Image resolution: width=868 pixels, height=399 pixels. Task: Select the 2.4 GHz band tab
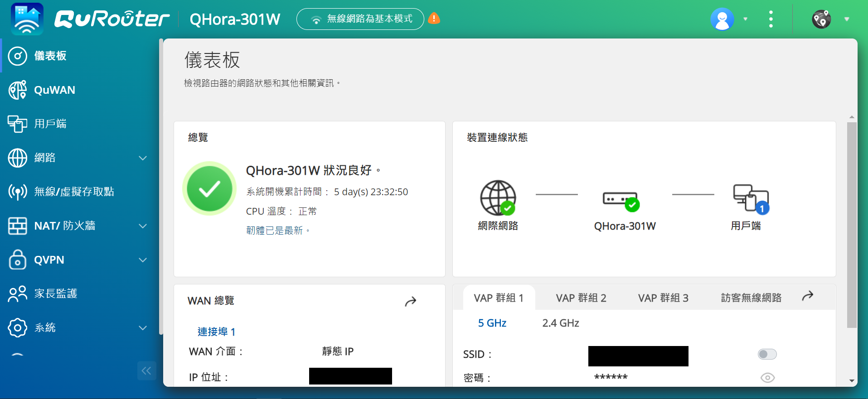pyautogui.click(x=561, y=323)
